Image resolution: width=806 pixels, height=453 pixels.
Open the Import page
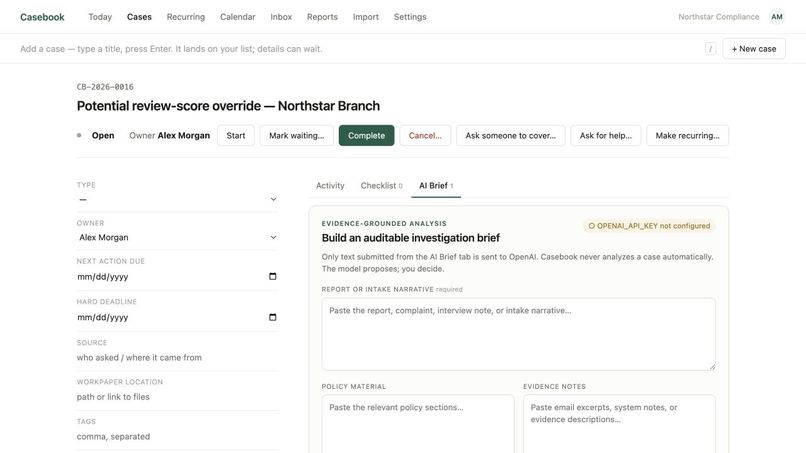coord(365,17)
